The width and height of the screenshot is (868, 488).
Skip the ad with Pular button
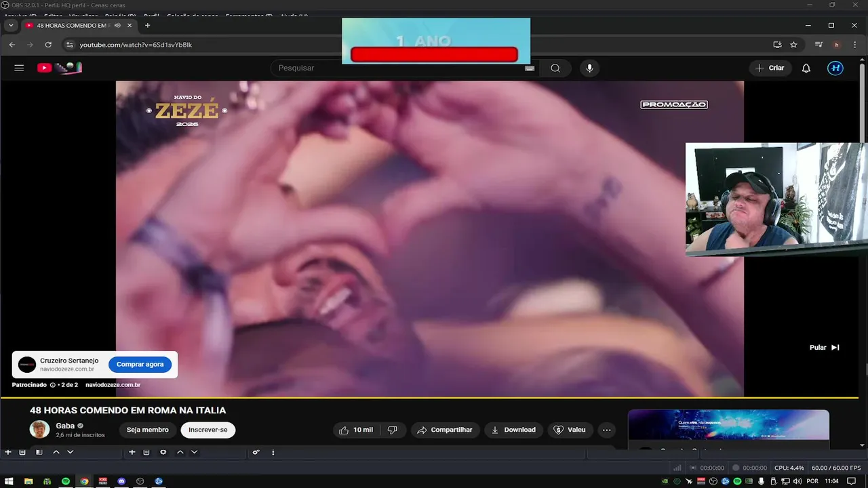coord(825,348)
